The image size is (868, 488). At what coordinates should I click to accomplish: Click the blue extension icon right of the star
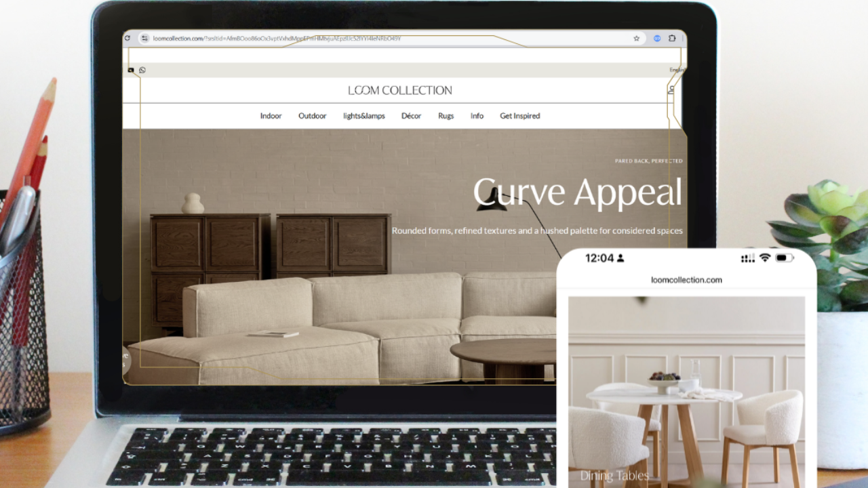click(656, 39)
